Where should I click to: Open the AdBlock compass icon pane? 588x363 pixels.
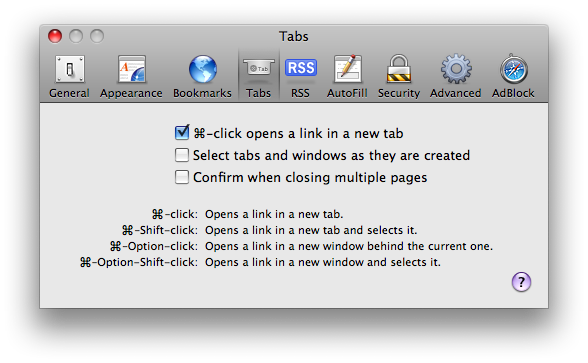(513, 76)
